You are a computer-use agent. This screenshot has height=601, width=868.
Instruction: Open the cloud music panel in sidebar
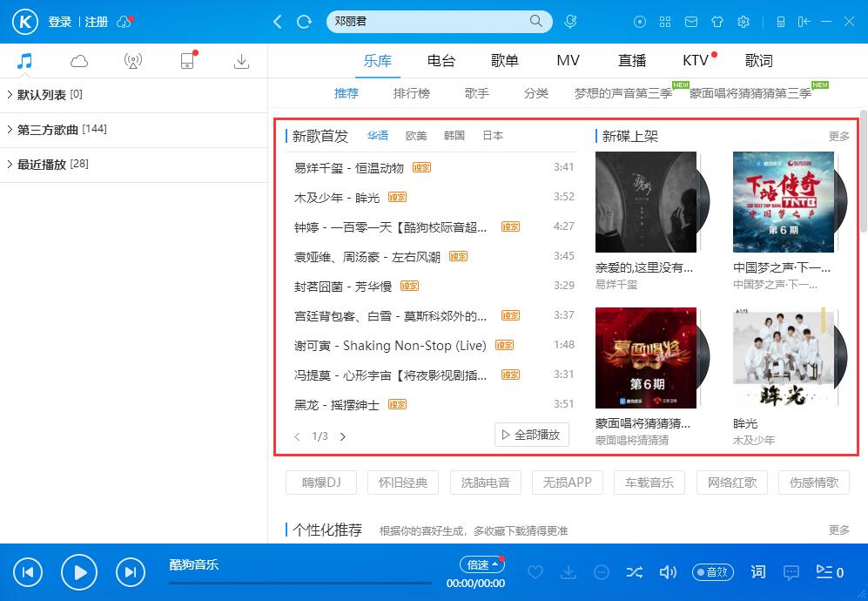point(78,60)
